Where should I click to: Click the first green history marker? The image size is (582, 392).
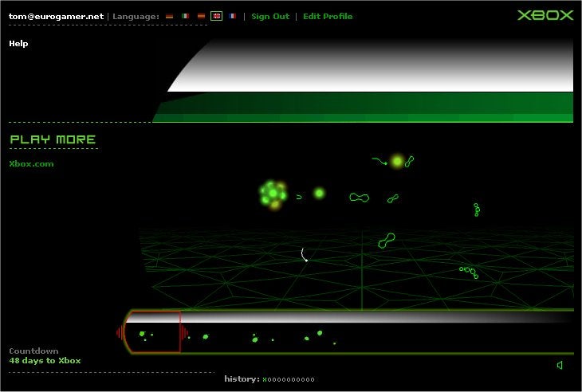(265, 379)
